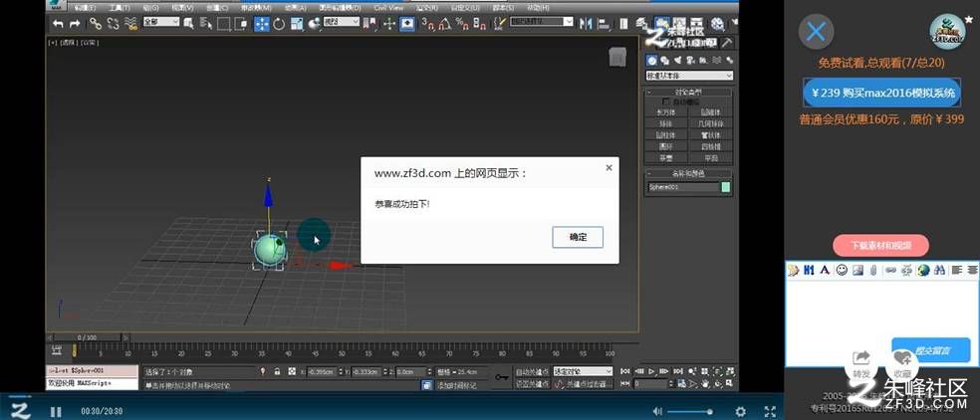Open the 选定对象 key target dropdown
980x420 pixels.
pos(583,372)
